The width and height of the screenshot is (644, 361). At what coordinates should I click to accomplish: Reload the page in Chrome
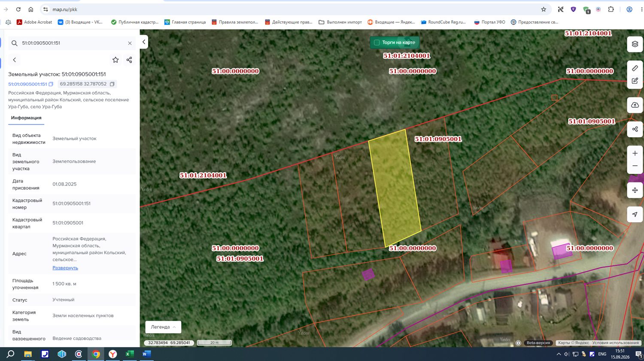(18, 9)
